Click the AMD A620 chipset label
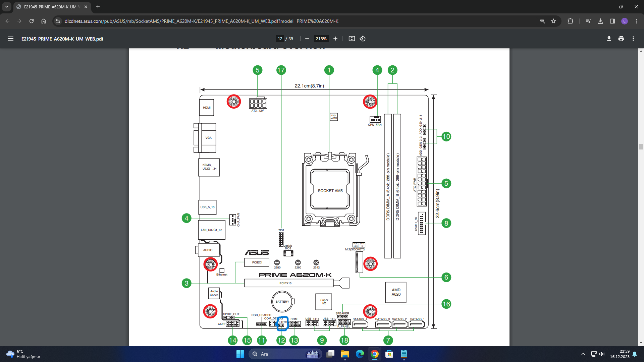 click(396, 292)
